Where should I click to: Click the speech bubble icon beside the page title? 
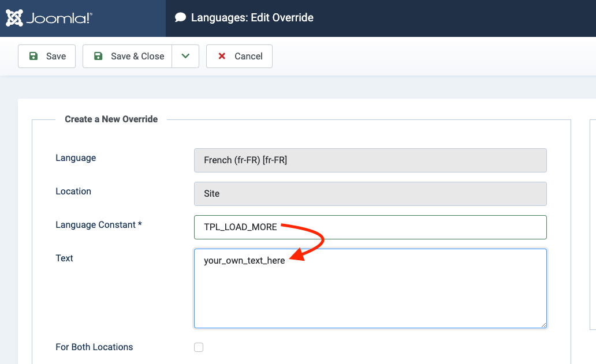tap(180, 18)
